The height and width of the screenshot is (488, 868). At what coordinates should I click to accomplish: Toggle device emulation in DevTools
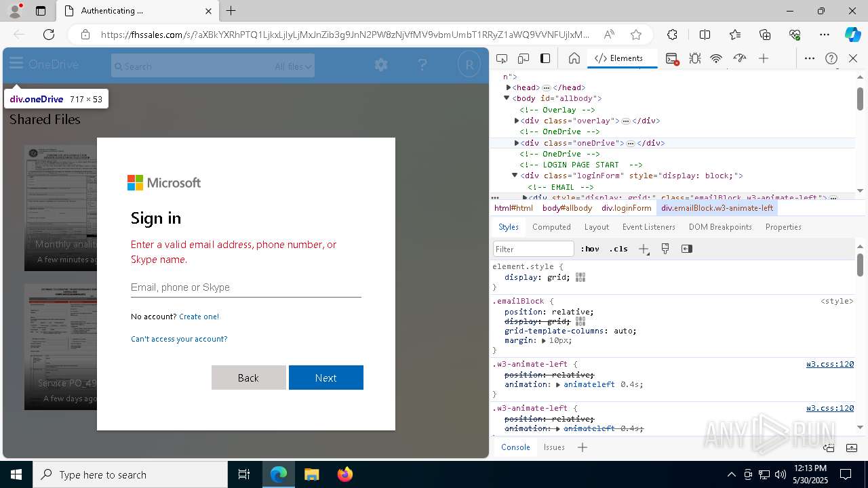point(524,58)
